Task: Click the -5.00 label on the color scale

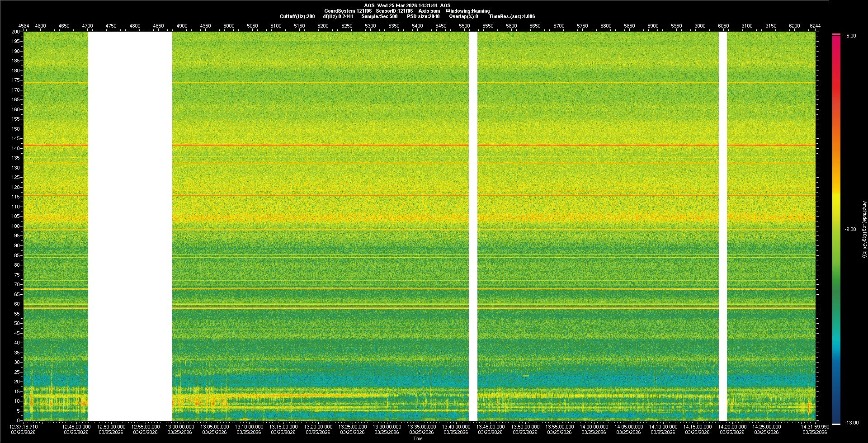Action: (850, 36)
